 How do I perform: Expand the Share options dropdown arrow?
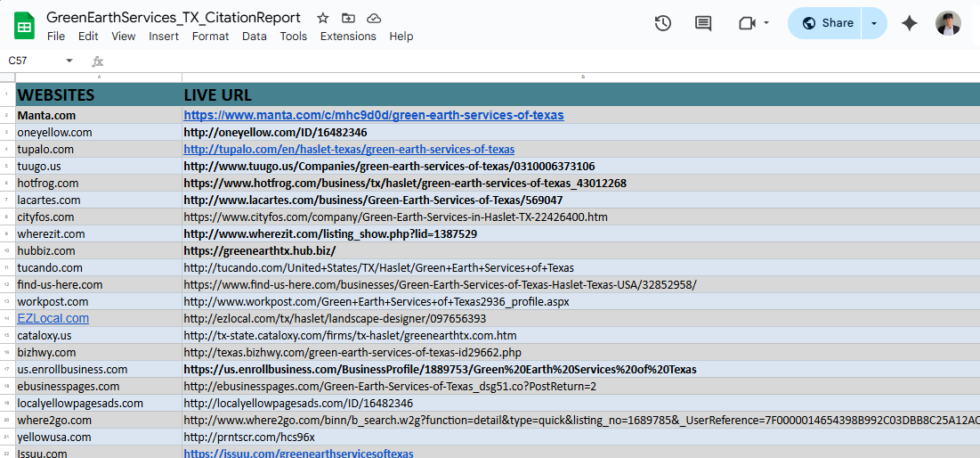click(874, 23)
